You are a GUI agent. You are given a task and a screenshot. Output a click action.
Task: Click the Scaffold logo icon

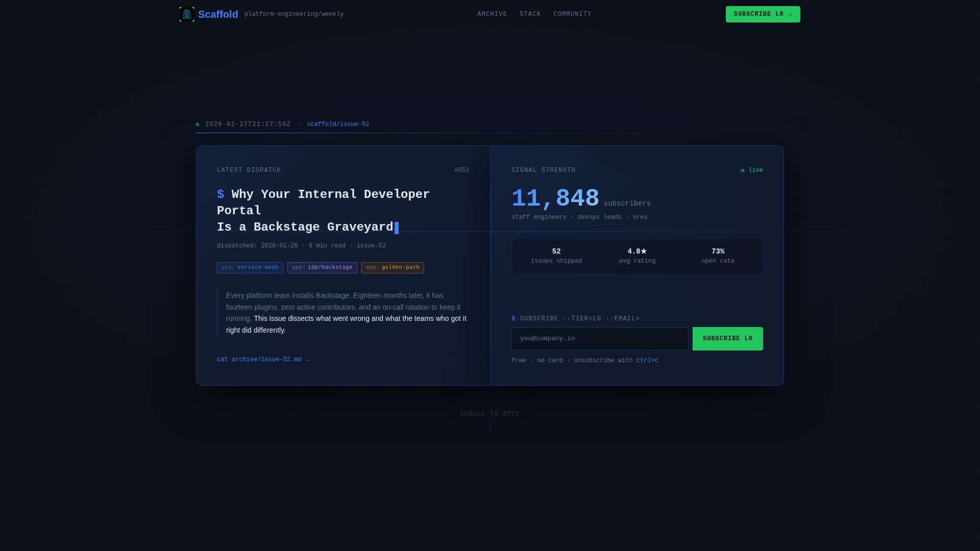click(187, 14)
